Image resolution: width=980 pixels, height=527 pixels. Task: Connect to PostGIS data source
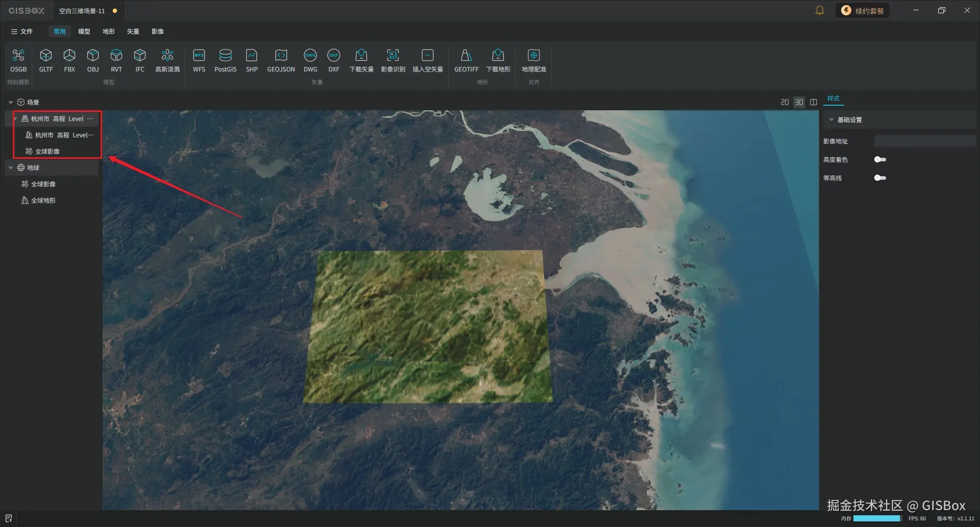click(x=226, y=60)
